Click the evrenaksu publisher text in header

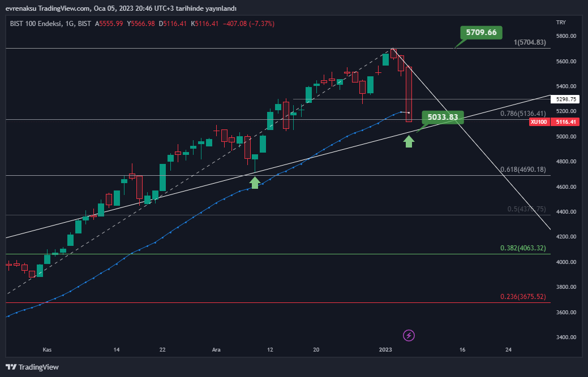(x=21, y=8)
